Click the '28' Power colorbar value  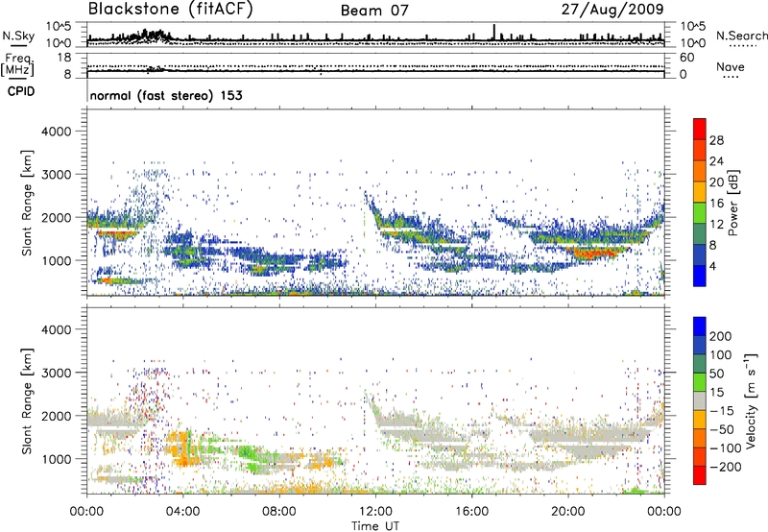[716, 140]
